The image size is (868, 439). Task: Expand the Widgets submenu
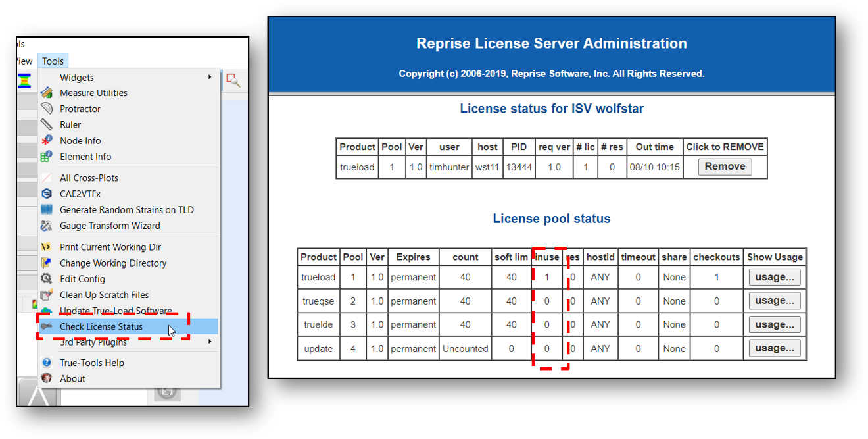128,78
